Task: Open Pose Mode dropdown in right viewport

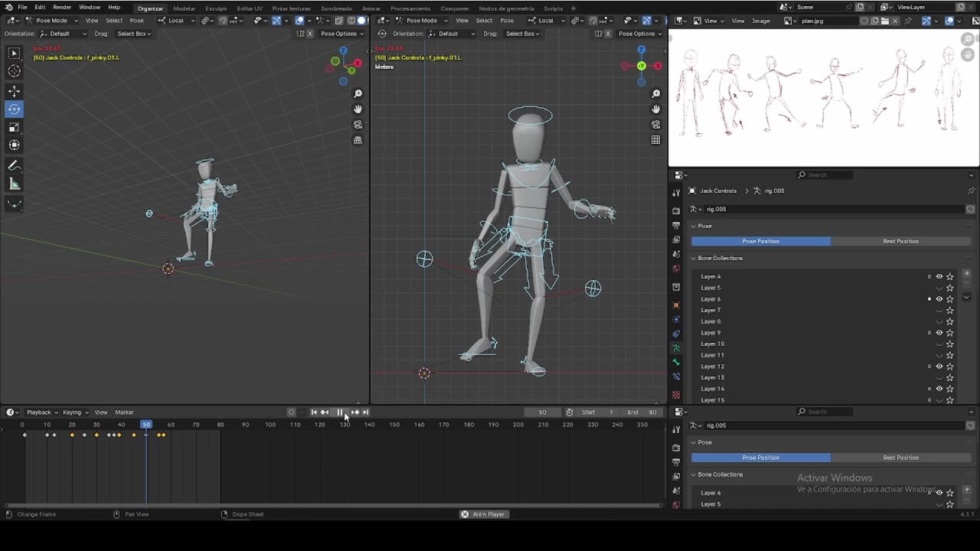Action: 421,21
